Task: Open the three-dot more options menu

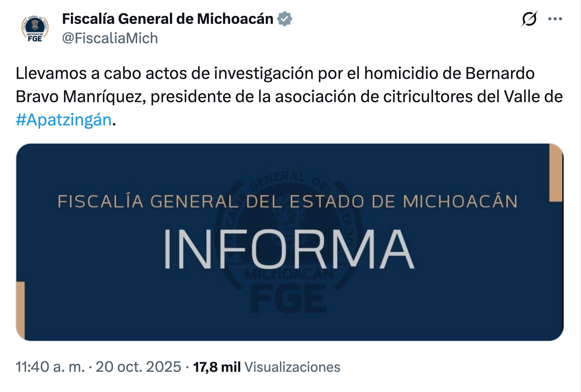Action: pyautogui.click(x=555, y=19)
